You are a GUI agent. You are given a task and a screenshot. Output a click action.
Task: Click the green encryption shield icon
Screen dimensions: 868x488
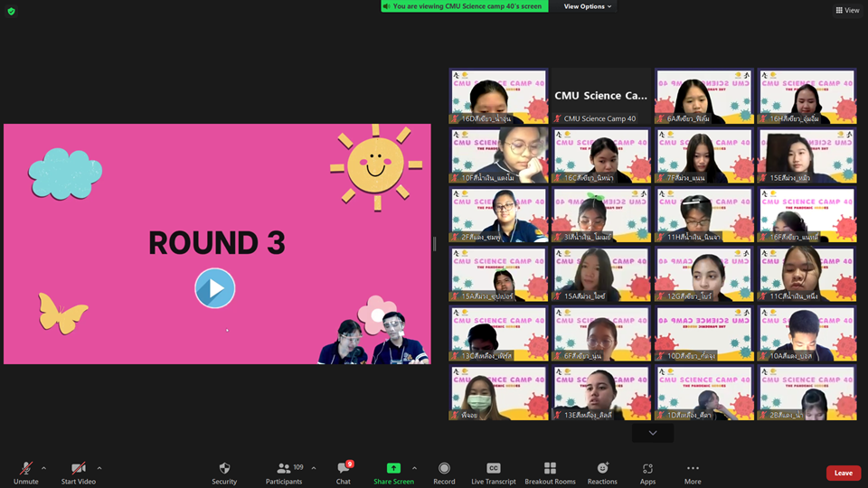tap(12, 11)
